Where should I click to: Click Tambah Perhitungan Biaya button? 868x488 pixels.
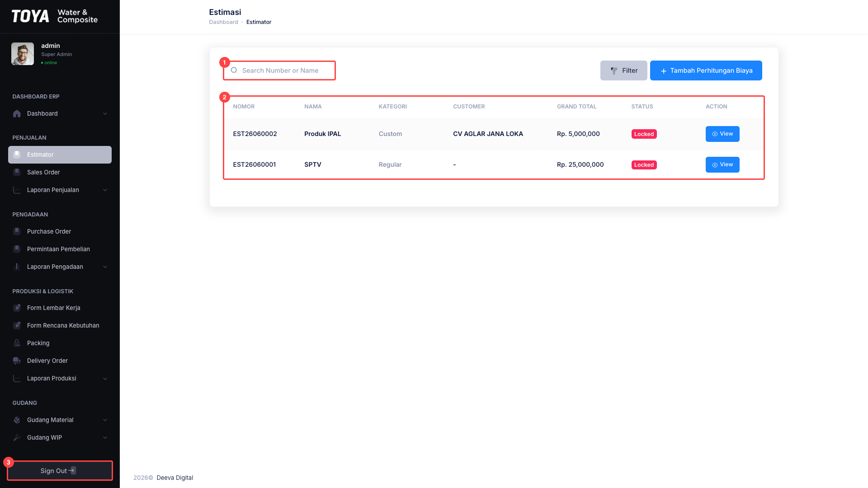[706, 70]
